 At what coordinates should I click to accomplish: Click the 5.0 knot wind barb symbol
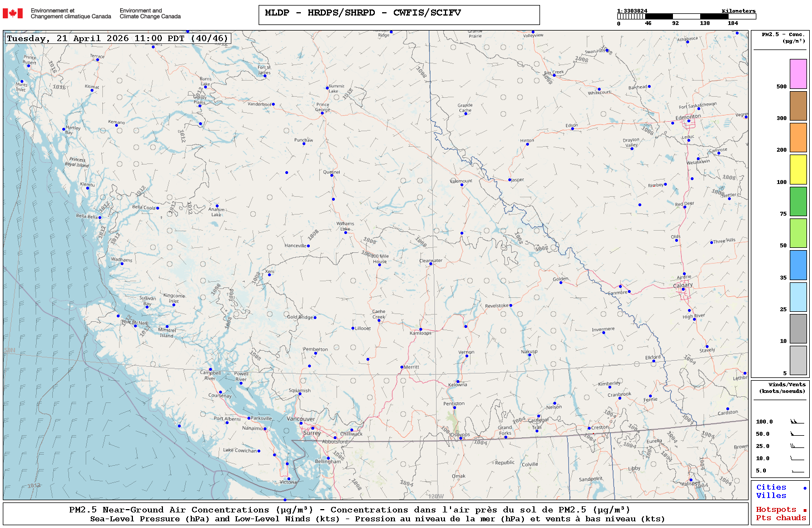pyautogui.click(x=797, y=471)
